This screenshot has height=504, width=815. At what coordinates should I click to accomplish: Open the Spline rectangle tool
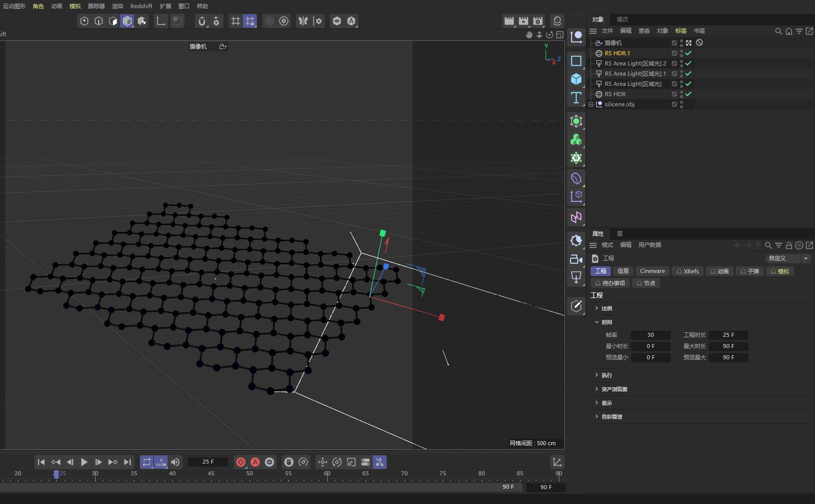(576, 61)
